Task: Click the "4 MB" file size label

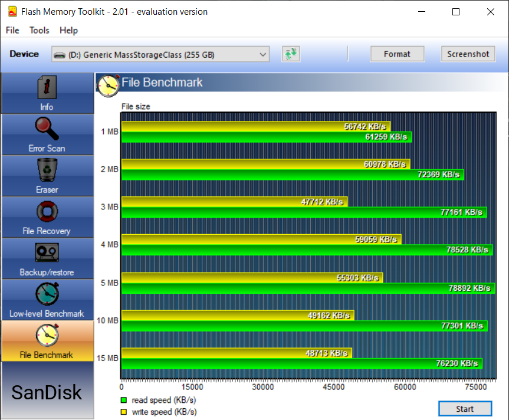Action: pos(109,244)
